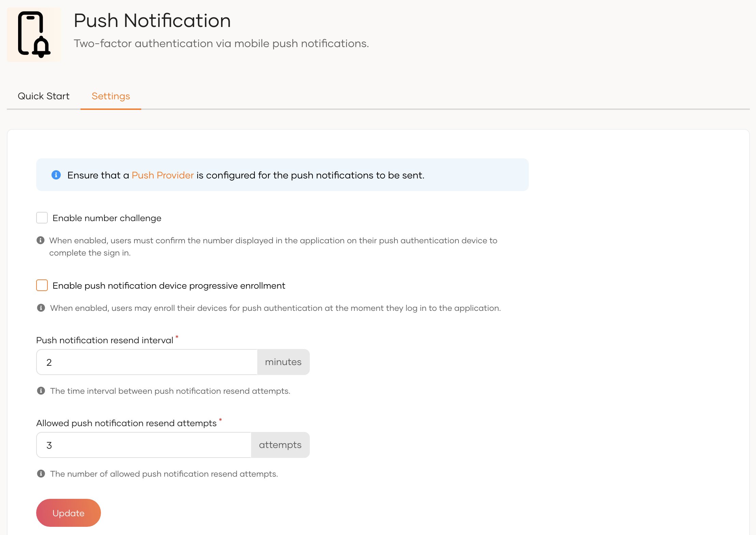The width and height of the screenshot is (756, 535).
Task: Click the 'Push Notification' page heading
Action: click(152, 20)
